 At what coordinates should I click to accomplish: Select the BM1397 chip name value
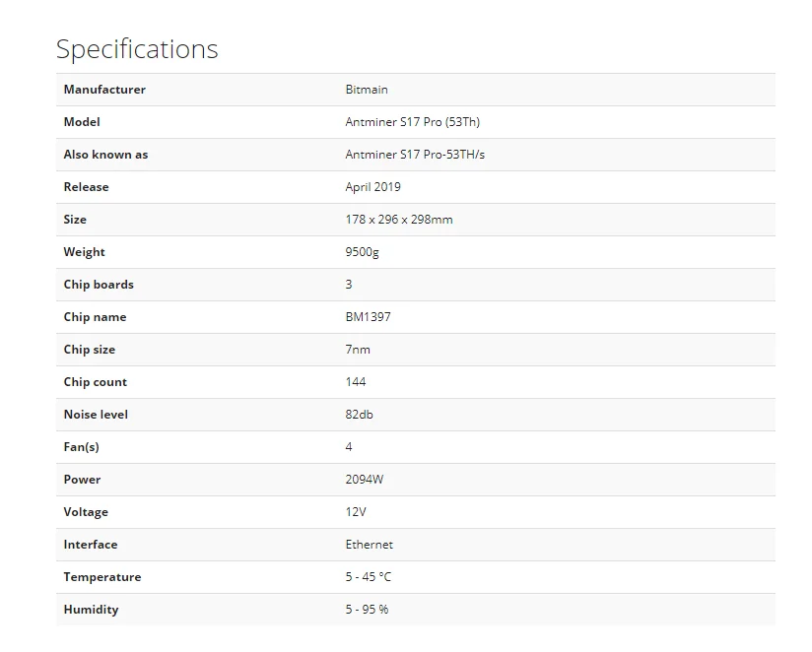pos(369,317)
